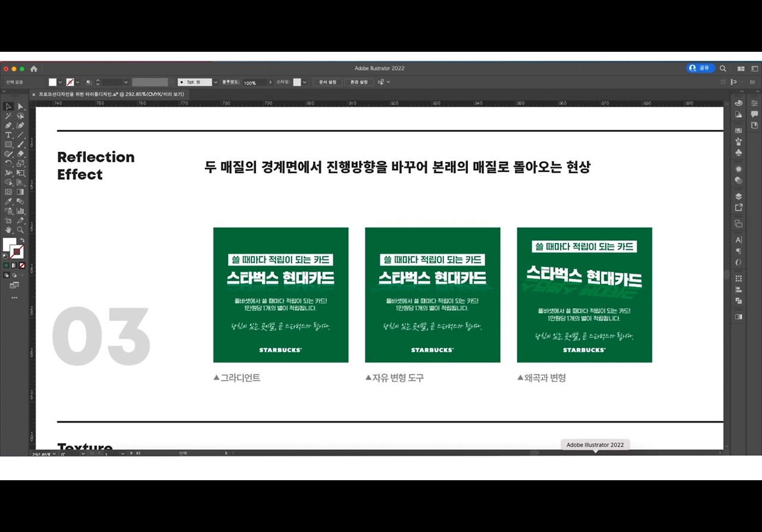
Task: Select the Eyedropper tool
Action: 8,202
